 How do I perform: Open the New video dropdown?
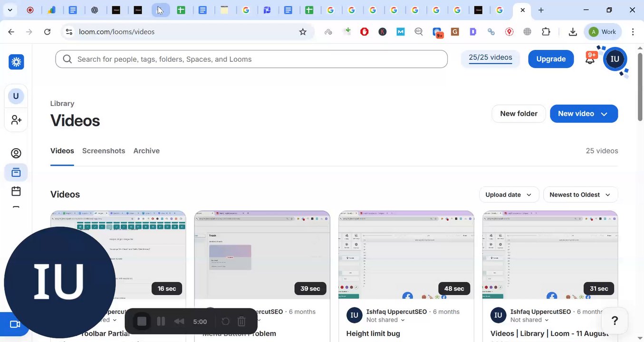(584, 114)
